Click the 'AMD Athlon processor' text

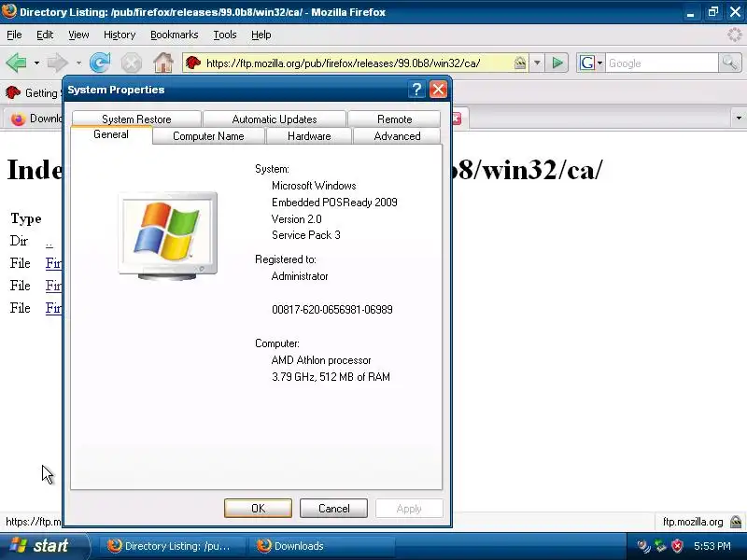(321, 360)
